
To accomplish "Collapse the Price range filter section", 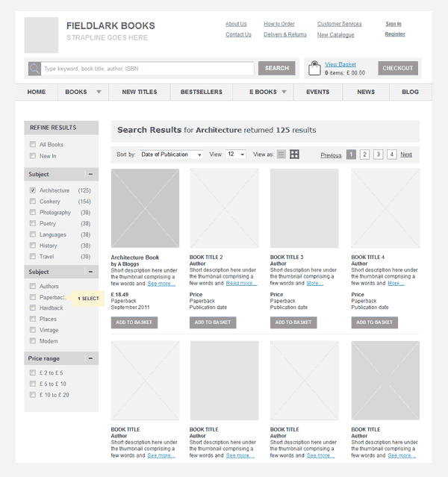I will [x=90, y=359].
